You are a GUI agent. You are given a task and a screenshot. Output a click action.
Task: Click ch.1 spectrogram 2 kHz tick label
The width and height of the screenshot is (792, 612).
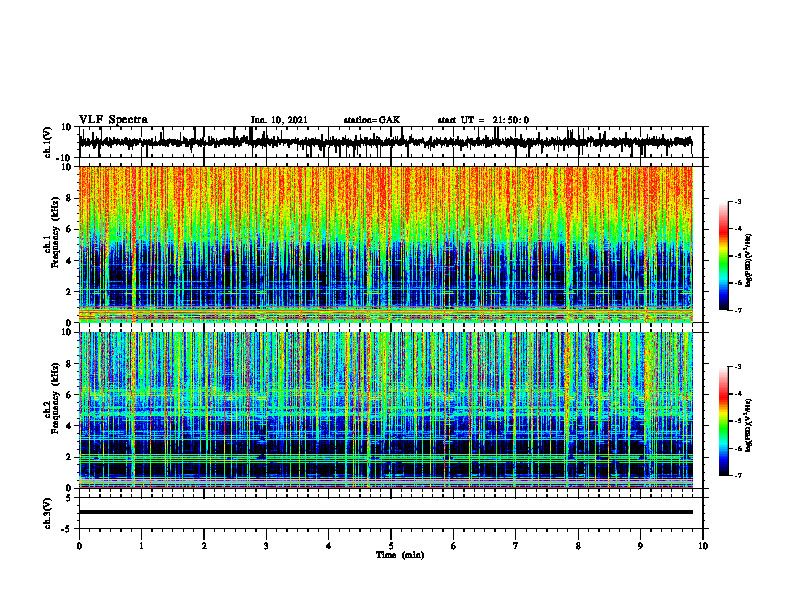69,292
